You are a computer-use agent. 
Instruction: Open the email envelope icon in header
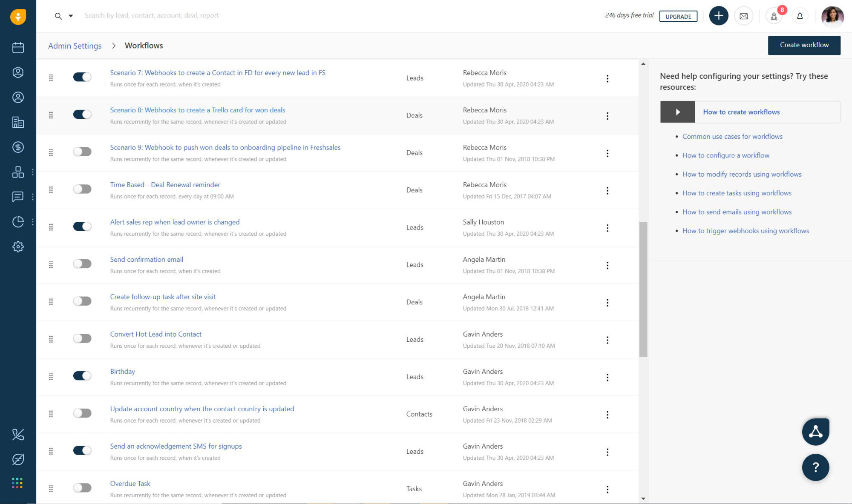[744, 16]
